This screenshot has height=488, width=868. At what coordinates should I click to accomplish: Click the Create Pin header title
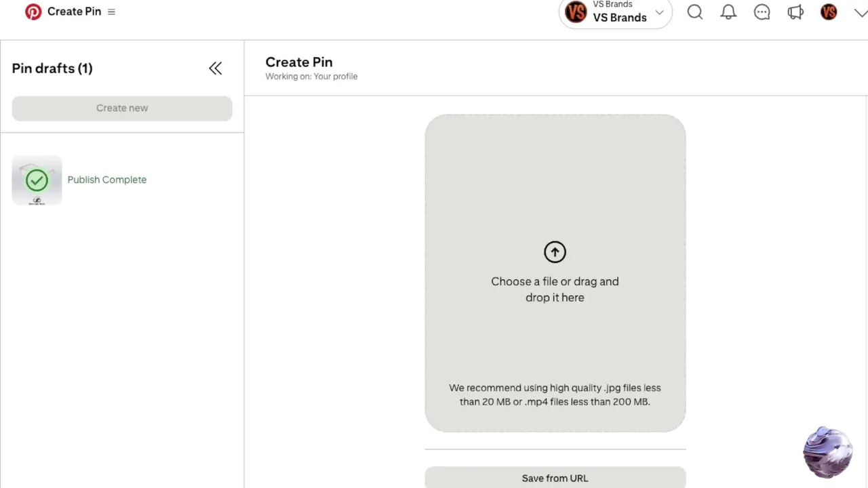tap(298, 62)
